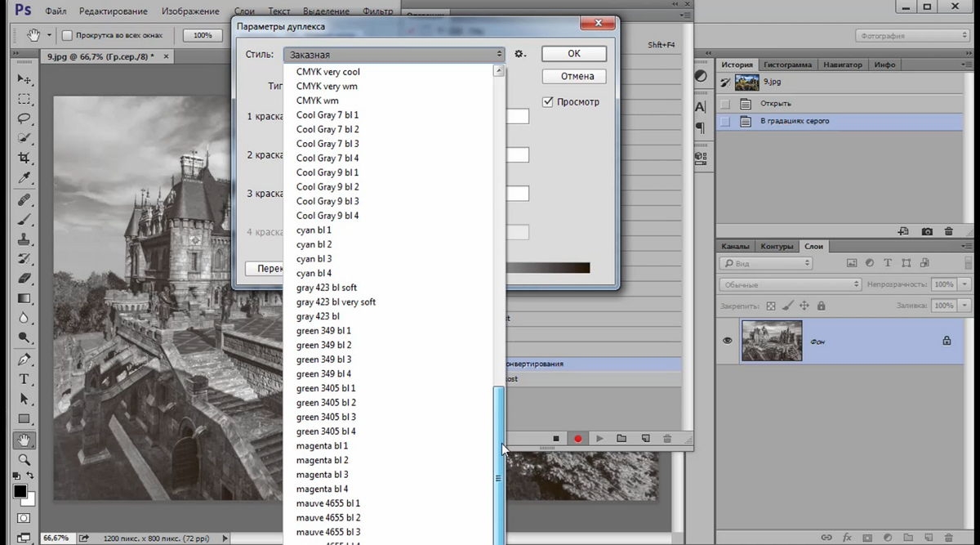Viewport: 980px width, 545px height.
Task: Select the Rectangular Marquee tool
Action: tap(24, 99)
